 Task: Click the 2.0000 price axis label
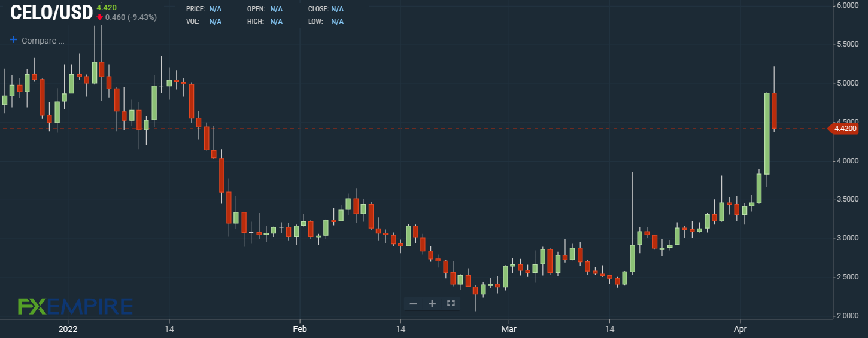(848, 316)
